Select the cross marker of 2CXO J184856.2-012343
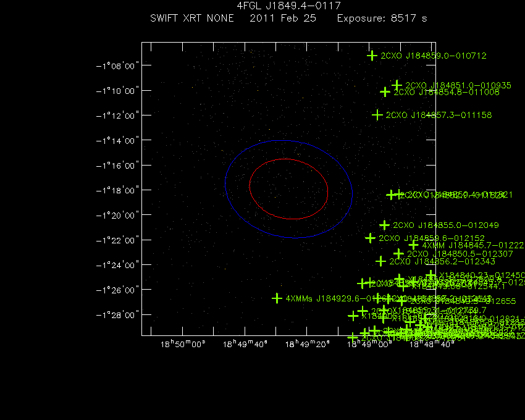Screen dimensions: 525x420 (380, 261)
